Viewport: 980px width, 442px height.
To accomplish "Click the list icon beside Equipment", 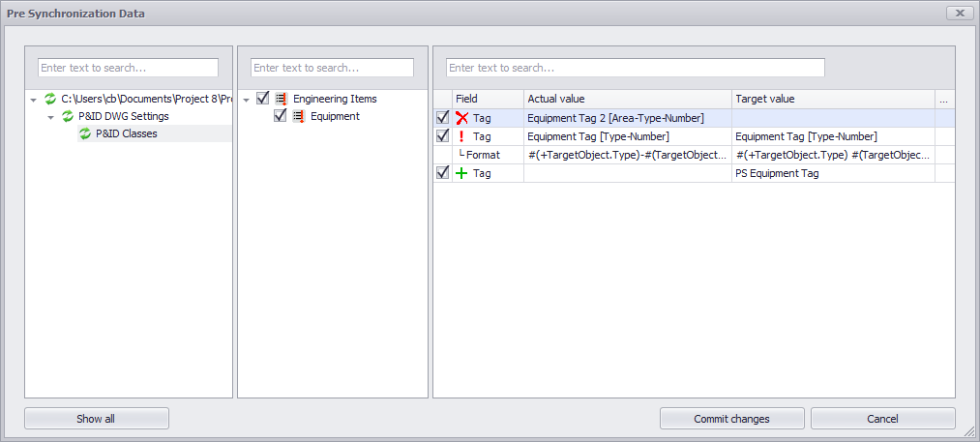I will (299, 116).
